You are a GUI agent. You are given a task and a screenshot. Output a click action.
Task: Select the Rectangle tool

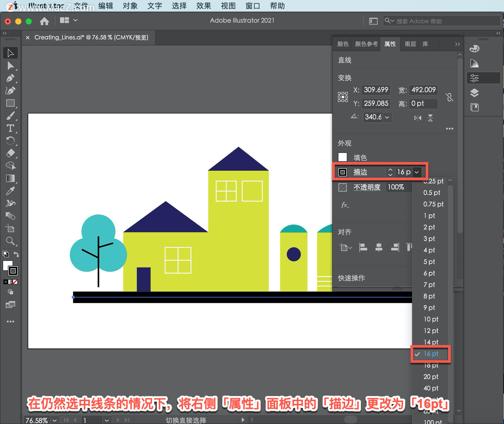coord(10,103)
